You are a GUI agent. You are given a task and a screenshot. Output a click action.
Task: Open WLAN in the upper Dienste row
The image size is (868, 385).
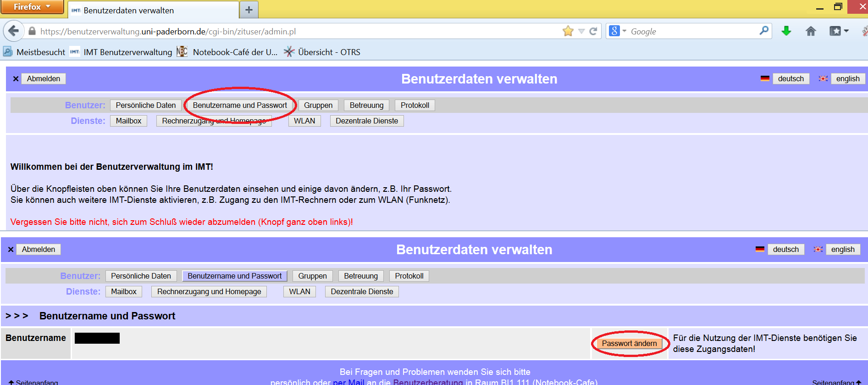(304, 121)
